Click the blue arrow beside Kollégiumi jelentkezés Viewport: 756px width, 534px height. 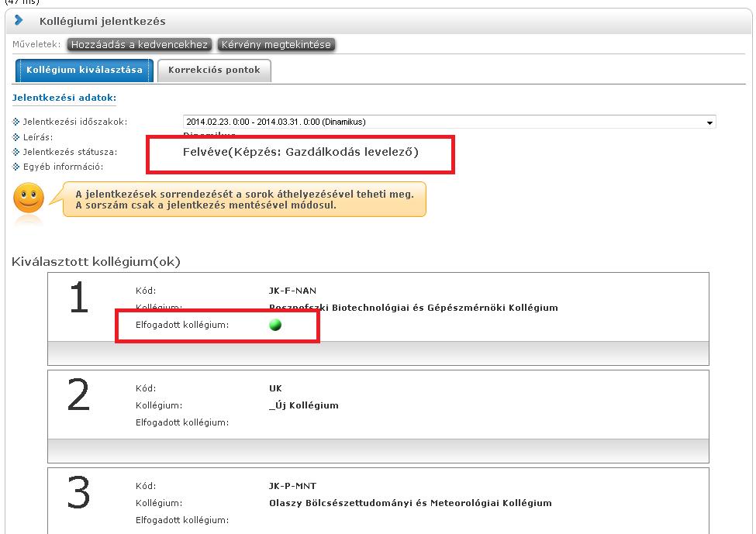pyautogui.click(x=19, y=20)
